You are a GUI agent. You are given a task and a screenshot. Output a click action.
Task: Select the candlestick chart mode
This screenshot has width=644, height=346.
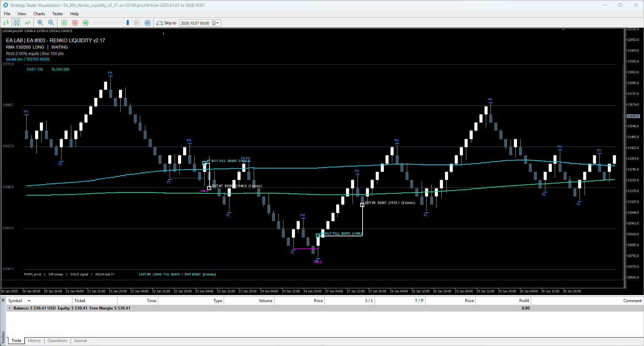click(17, 23)
